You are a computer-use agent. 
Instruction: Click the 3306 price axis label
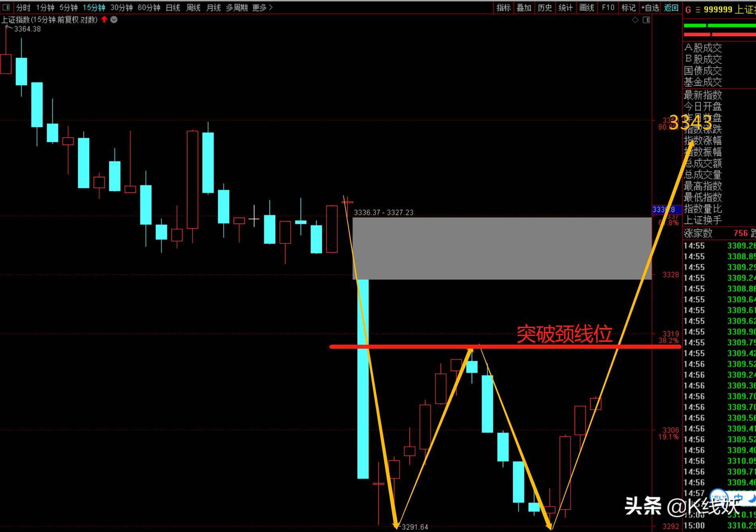(x=671, y=430)
